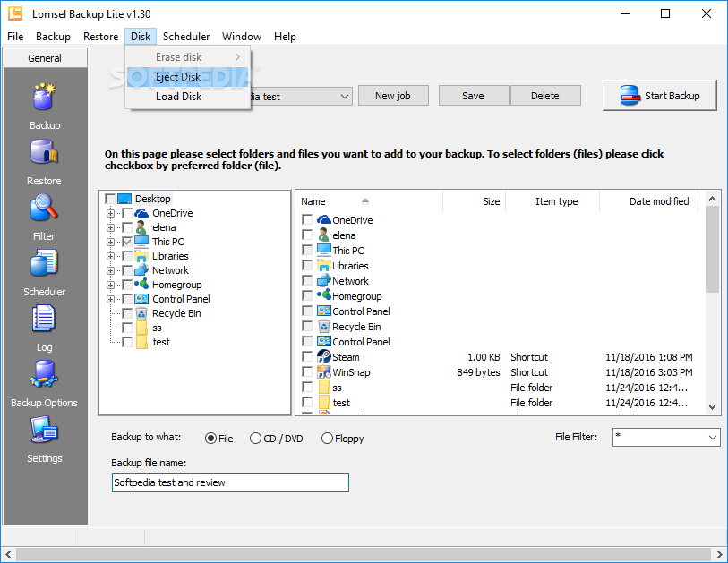The width and height of the screenshot is (728, 563).
Task: Click the This PC monitor icon in folder tree
Action: tap(141, 242)
